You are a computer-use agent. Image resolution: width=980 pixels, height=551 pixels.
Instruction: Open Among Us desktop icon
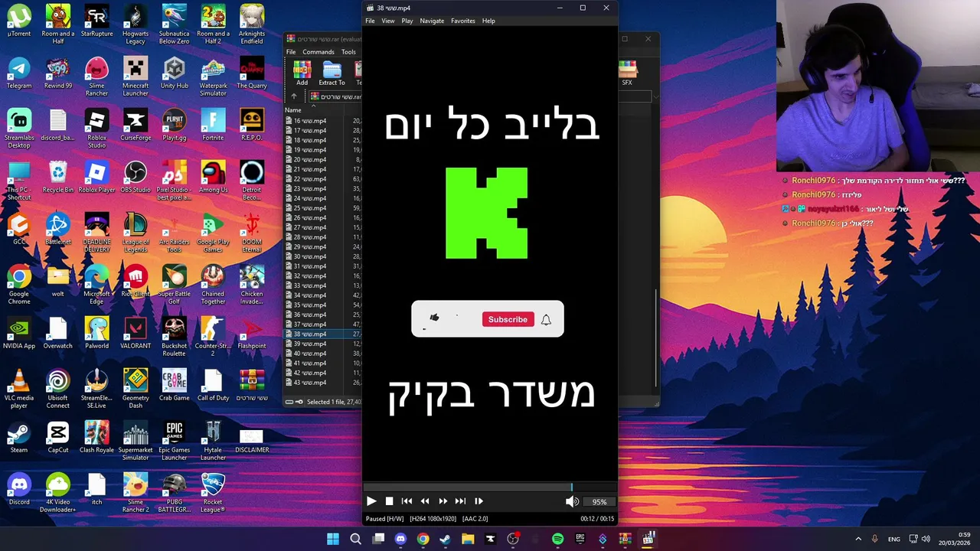tap(213, 177)
